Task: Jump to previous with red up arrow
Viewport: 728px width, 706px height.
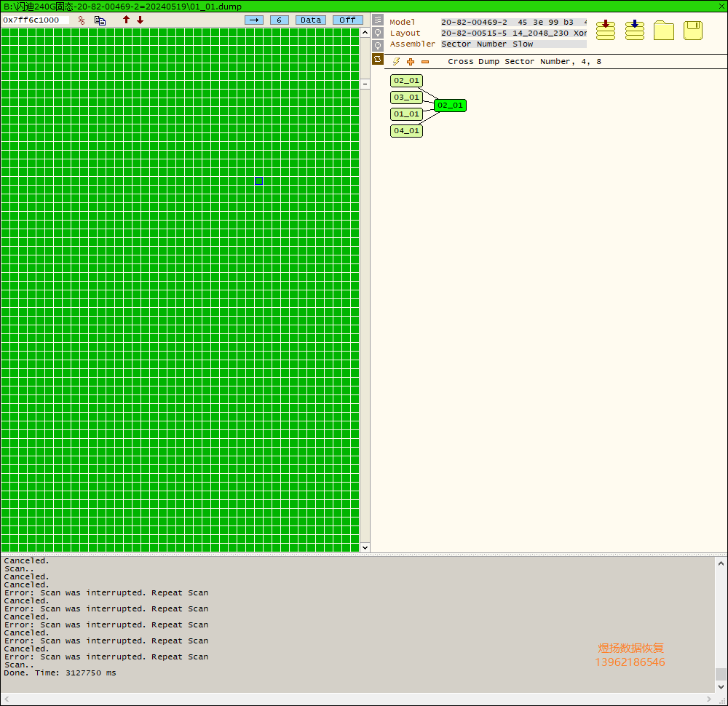Action: [x=126, y=20]
